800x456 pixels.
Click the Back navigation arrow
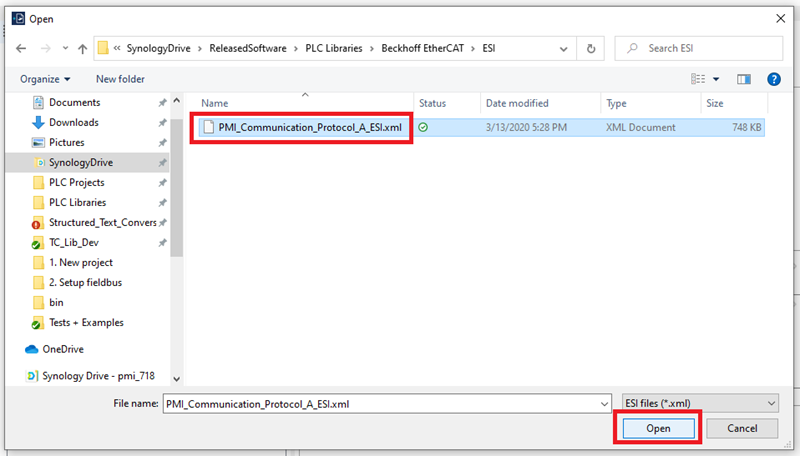(x=21, y=49)
